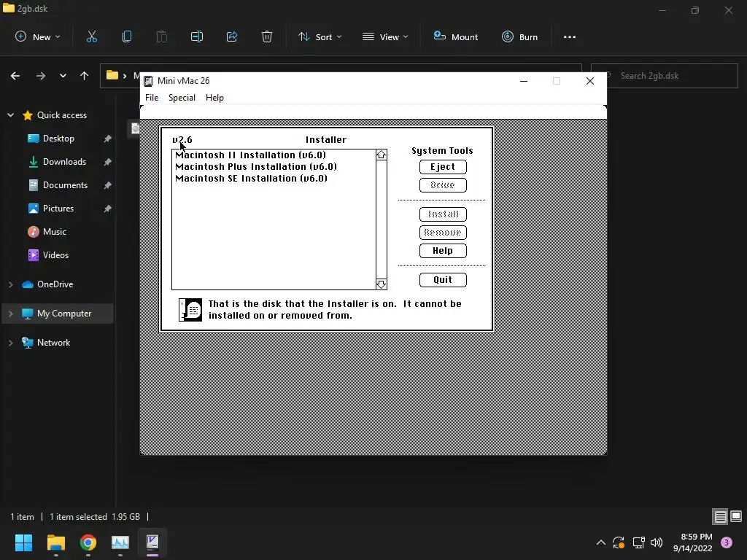Close the Mini vMac window

[589, 81]
